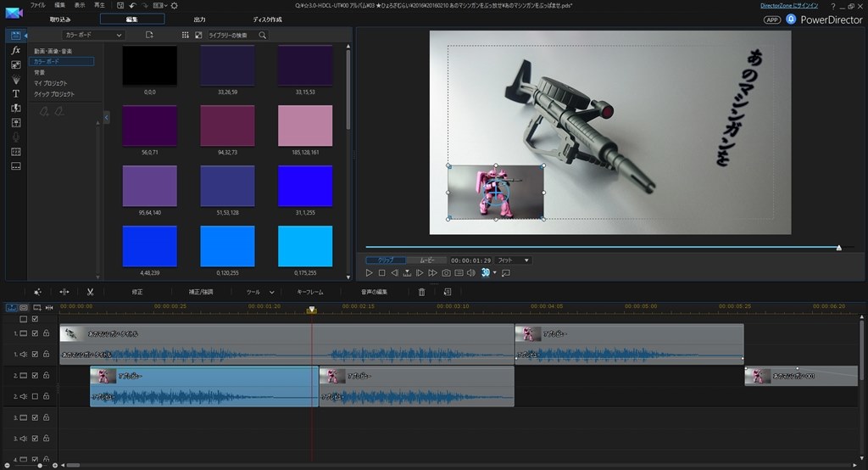Click the DirectorZone にサインイン link
Image resolution: width=868 pixels, height=470 pixels.
[791, 5]
